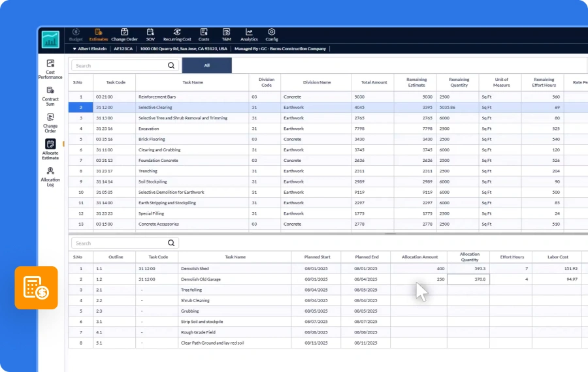Open Contract Sum in sidebar
This screenshot has height=372, width=588.
(50, 97)
